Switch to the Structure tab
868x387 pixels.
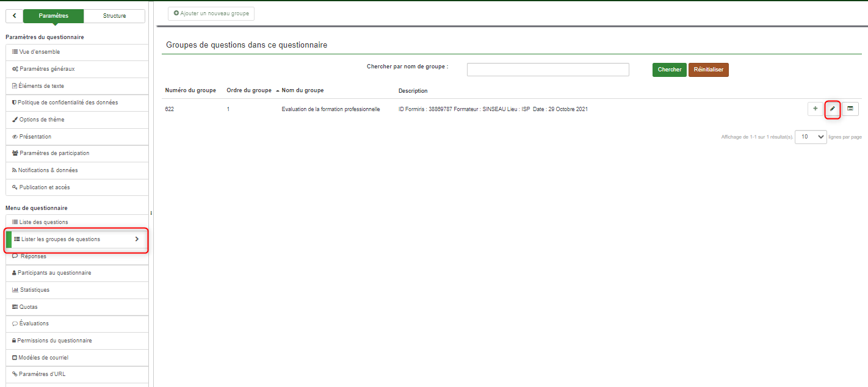[x=114, y=16]
